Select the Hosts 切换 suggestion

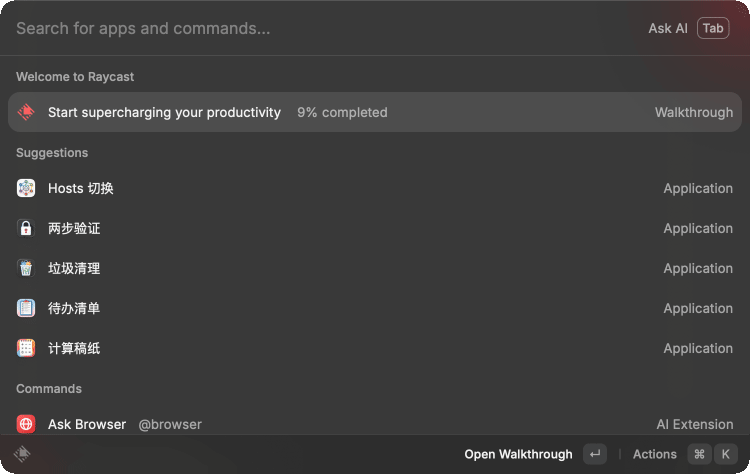tap(375, 188)
